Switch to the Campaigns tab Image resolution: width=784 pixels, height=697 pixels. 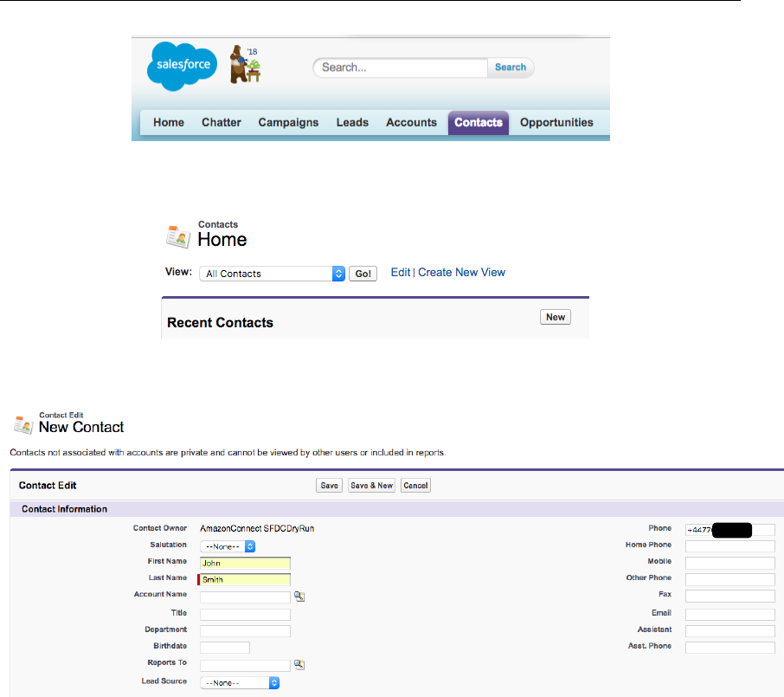click(x=288, y=123)
